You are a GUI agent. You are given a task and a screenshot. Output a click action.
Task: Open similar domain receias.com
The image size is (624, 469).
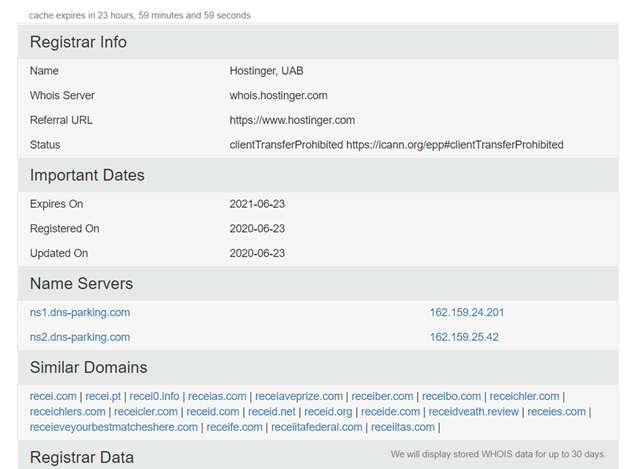[217, 396]
